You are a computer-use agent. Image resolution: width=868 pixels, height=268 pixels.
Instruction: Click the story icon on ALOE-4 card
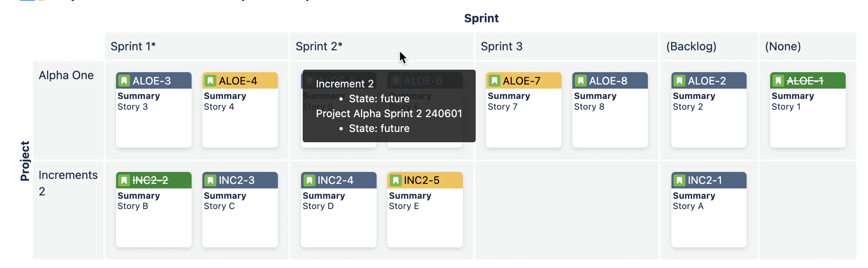tap(211, 81)
